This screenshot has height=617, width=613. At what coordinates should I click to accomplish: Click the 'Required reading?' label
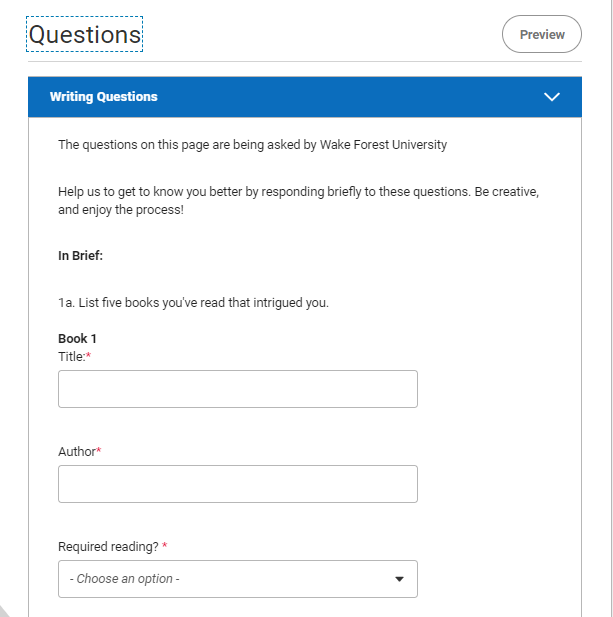click(108, 547)
